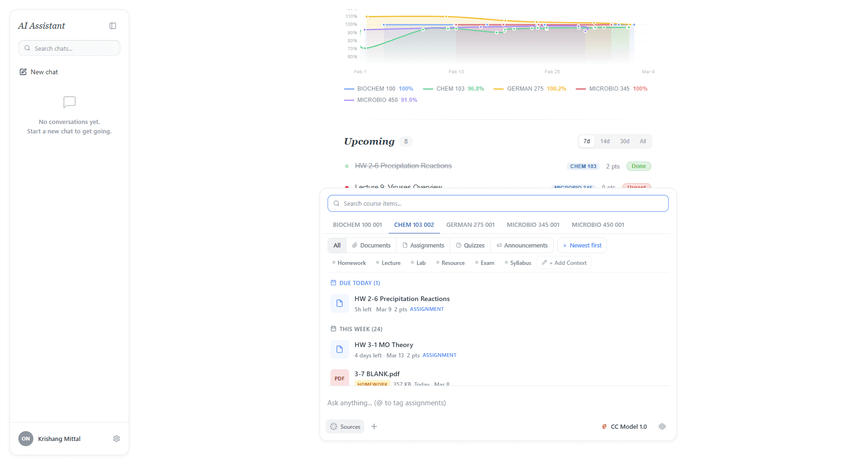Switch to the GERMAN 275 001 tab
The height and width of the screenshot is (464, 868).
pyautogui.click(x=470, y=225)
